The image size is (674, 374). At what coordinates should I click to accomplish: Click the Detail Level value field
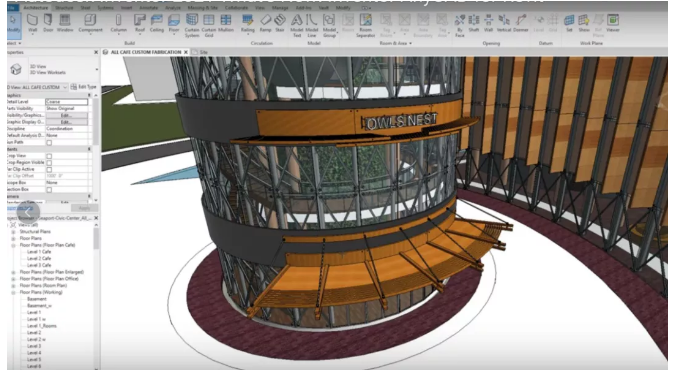click(x=67, y=102)
